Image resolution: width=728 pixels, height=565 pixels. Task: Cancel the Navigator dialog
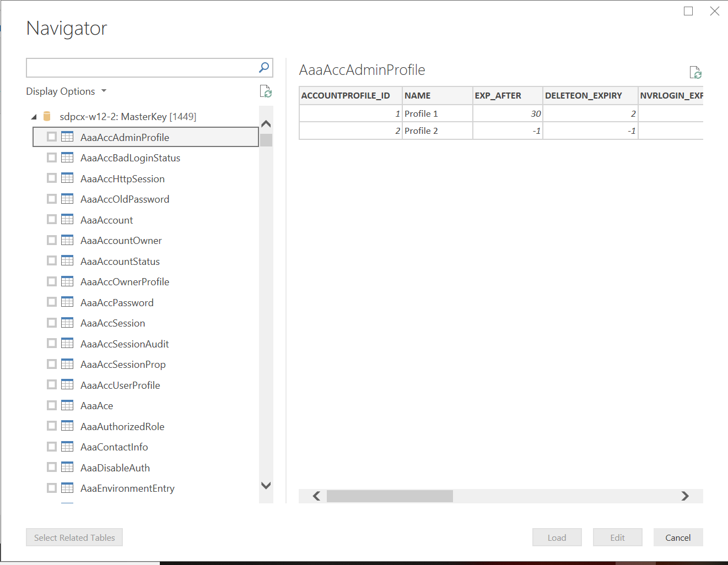pos(678,537)
